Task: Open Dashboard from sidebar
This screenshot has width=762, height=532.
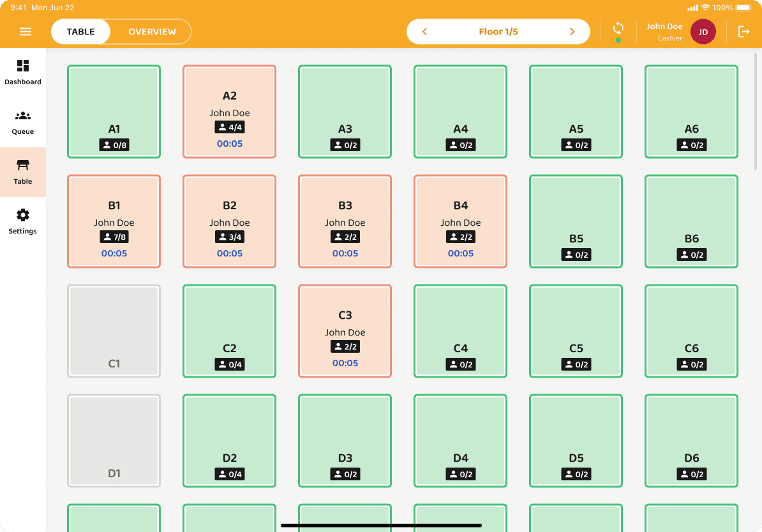Action: (x=23, y=72)
